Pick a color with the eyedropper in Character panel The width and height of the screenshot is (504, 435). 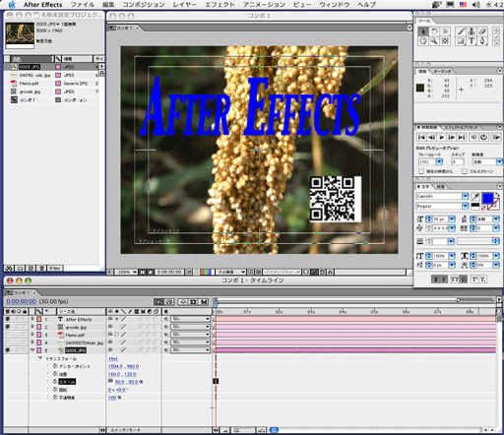(475, 196)
